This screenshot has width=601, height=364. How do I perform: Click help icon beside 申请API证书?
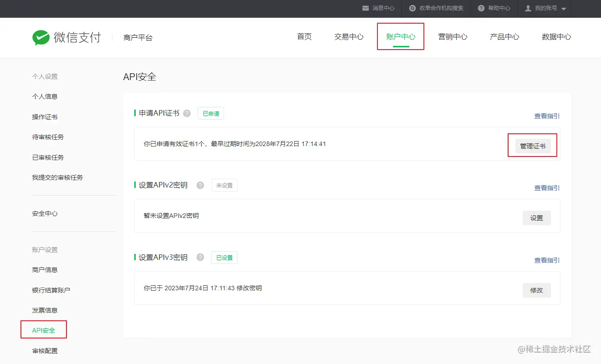tap(187, 113)
